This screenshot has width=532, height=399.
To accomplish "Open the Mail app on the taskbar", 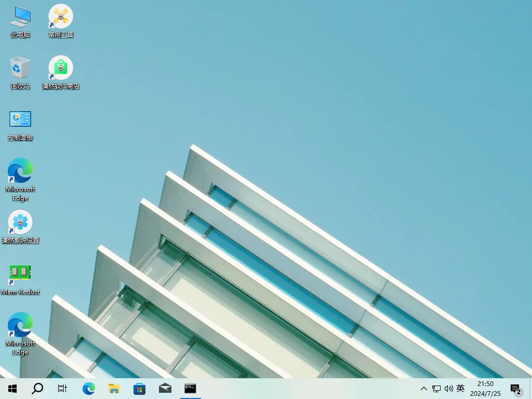I will 165,388.
